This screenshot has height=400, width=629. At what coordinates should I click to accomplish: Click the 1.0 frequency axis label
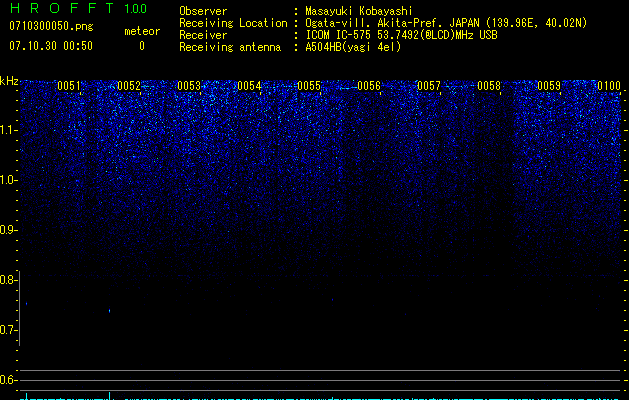coord(8,180)
